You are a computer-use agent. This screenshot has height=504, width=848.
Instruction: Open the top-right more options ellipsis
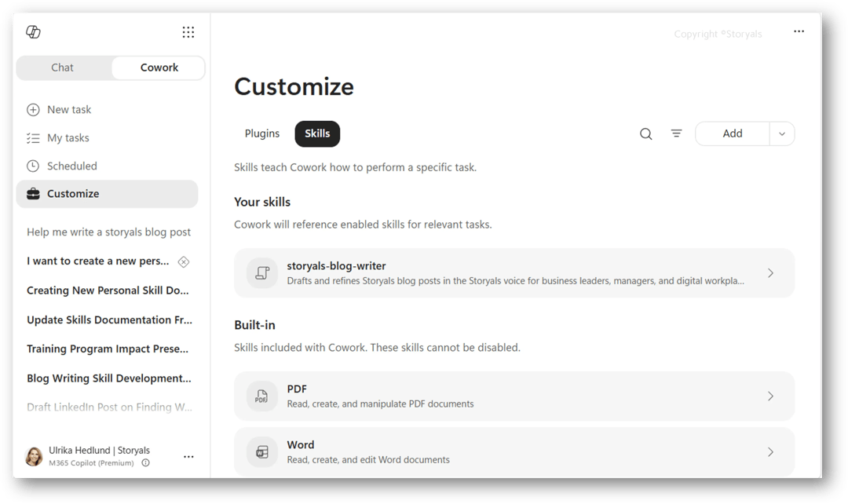tap(799, 31)
